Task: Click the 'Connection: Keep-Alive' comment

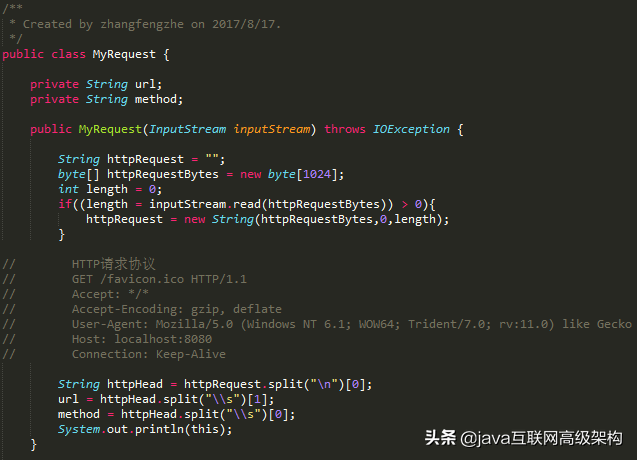Action: click(x=148, y=354)
